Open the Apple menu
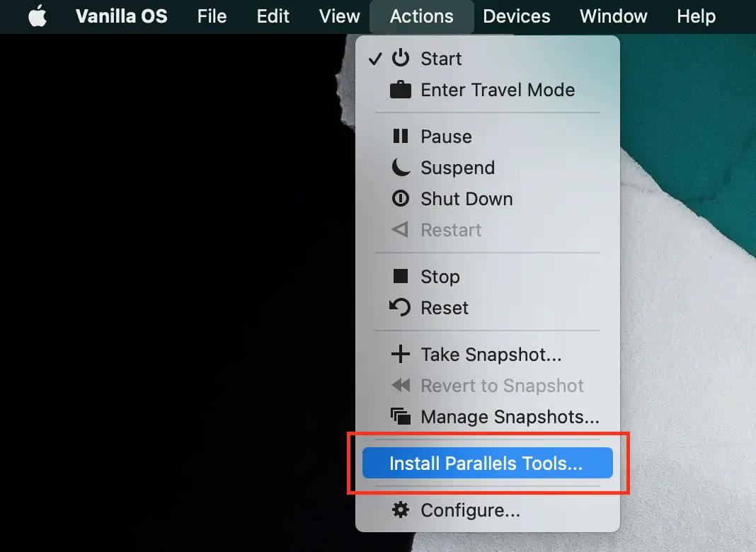The image size is (756, 552). tap(38, 16)
